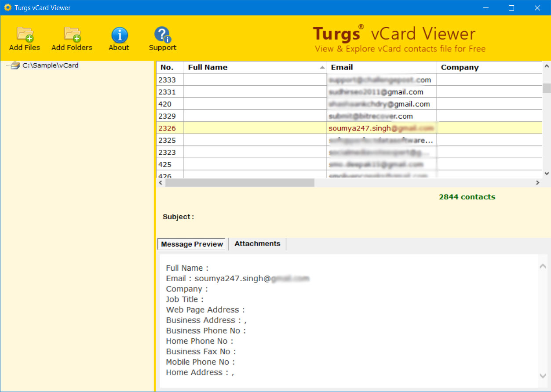The image size is (551, 392).
Task: Click the contact list scroll down arrow
Action: 547,174
